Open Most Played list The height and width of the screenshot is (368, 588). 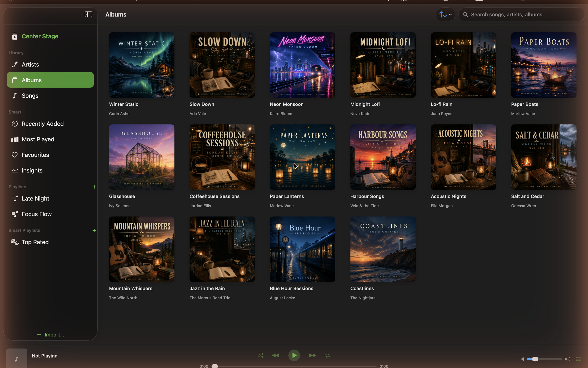pos(50,139)
